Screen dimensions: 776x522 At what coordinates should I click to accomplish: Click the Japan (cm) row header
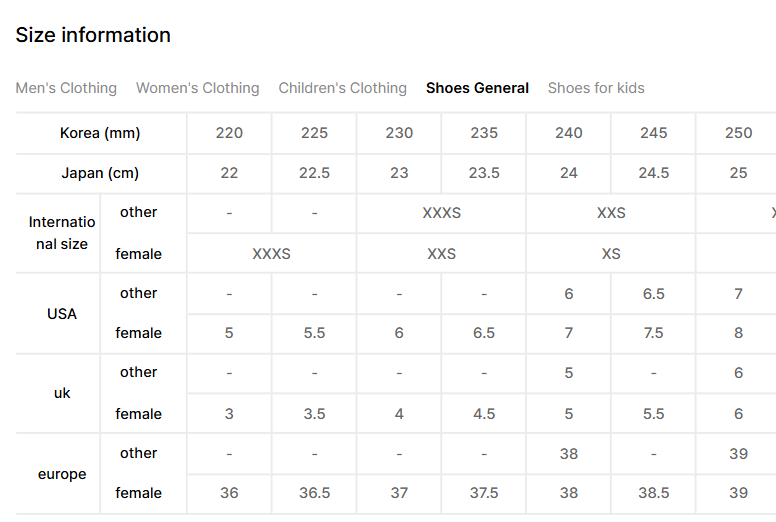point(100,173)
